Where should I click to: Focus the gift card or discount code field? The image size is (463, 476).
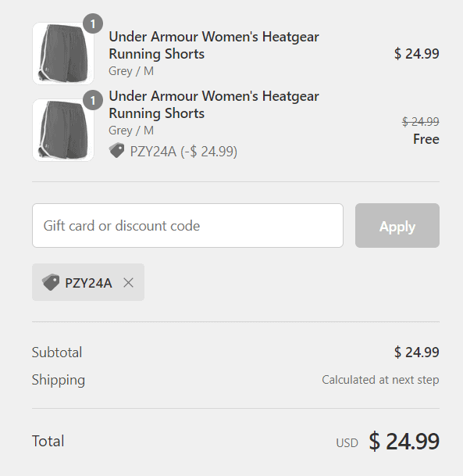point(187,226)
